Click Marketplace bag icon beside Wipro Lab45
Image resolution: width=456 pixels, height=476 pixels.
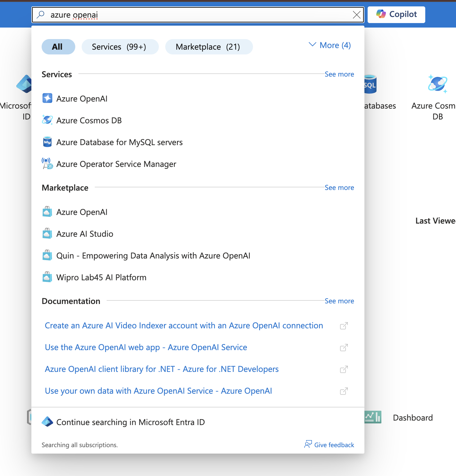(47, 277)
